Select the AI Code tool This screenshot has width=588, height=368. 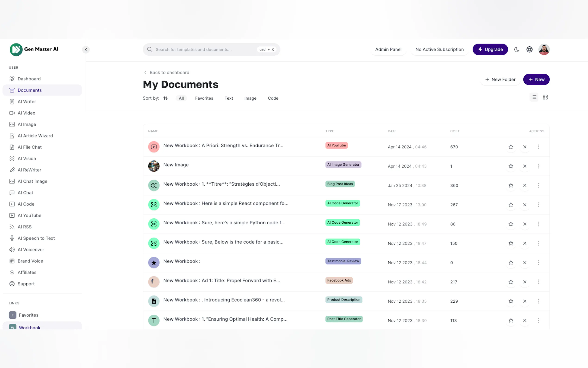point(25,204)
